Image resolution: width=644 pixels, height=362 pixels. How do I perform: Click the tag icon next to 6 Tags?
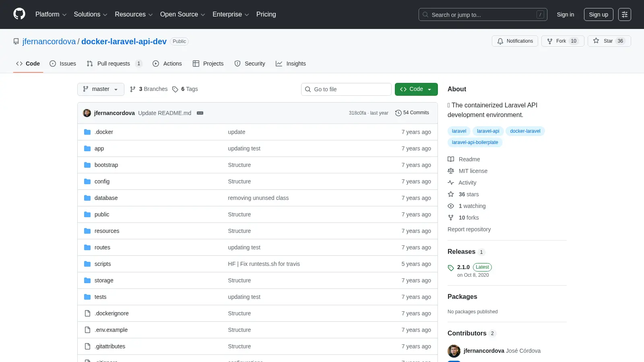pos(175,89)
